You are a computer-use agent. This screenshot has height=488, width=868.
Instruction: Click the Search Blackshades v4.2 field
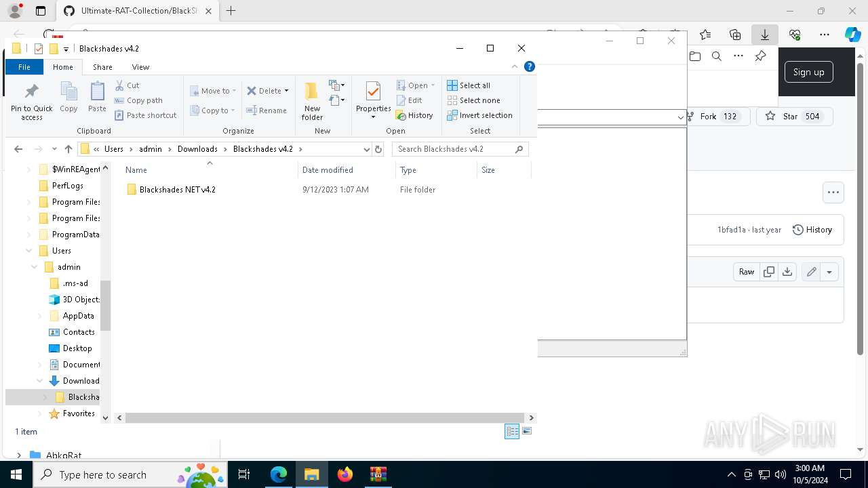tap(460, 149)
